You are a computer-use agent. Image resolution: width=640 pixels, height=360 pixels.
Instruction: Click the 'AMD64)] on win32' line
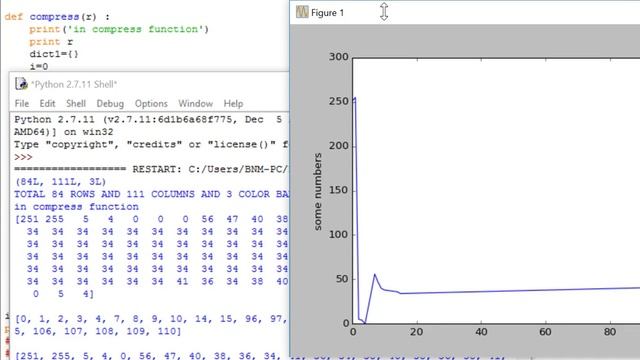(x=64, y=132)
